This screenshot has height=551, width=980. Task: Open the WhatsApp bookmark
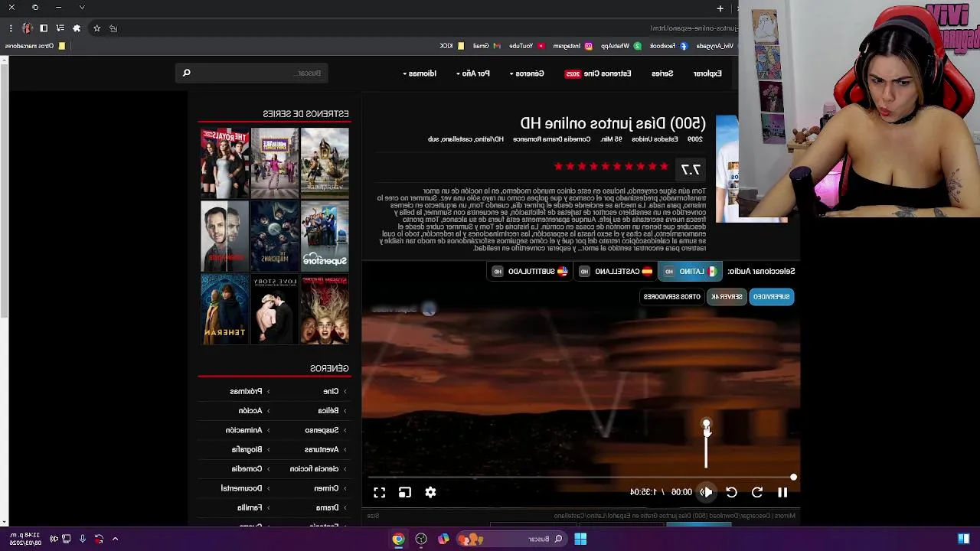tap(620, 46)
